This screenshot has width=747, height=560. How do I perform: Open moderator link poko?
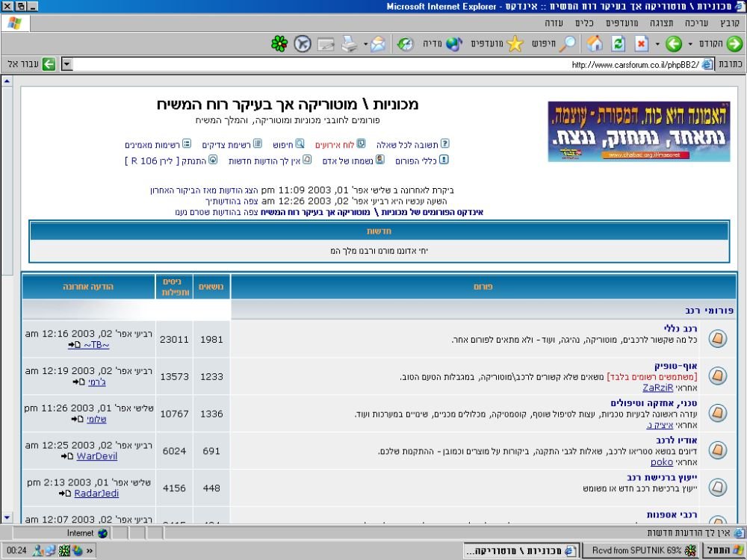pyautogui.click(x=662, y=462)
